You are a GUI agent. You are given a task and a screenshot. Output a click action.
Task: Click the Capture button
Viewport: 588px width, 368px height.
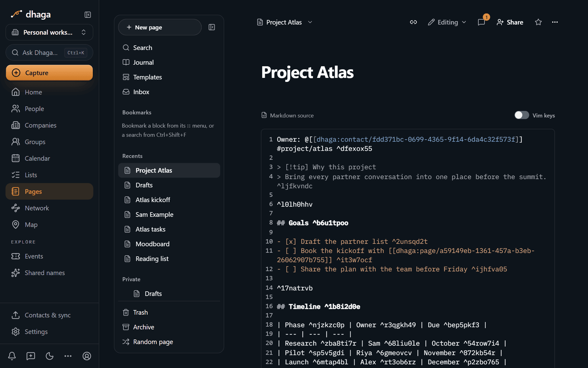[x=49, y=73]
